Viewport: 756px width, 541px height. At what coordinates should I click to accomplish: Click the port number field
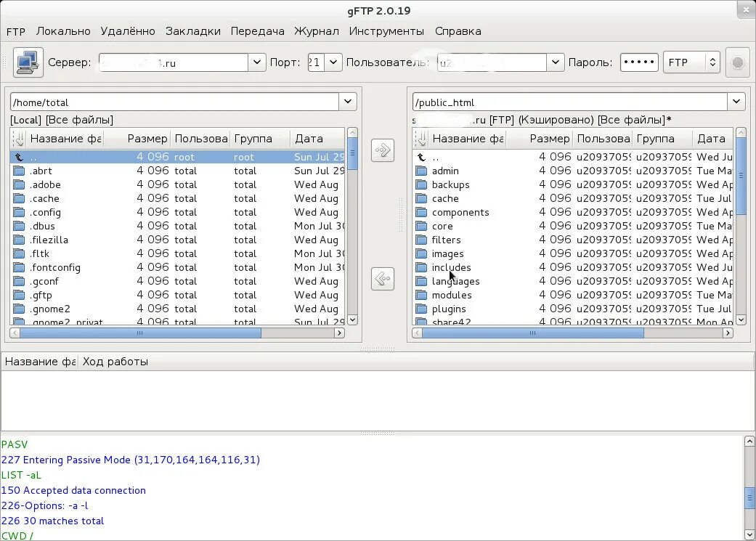[317, 62]
